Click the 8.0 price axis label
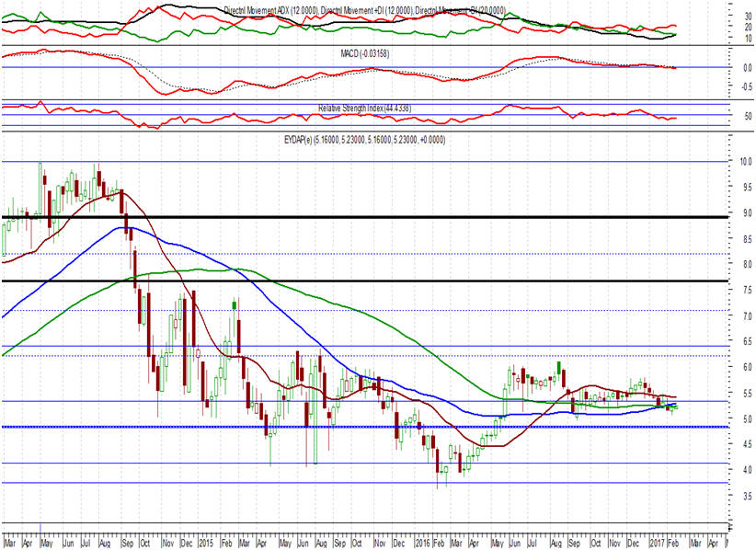Image resolution: width=756 pixels, height=550 pixels. coord(747,265)
